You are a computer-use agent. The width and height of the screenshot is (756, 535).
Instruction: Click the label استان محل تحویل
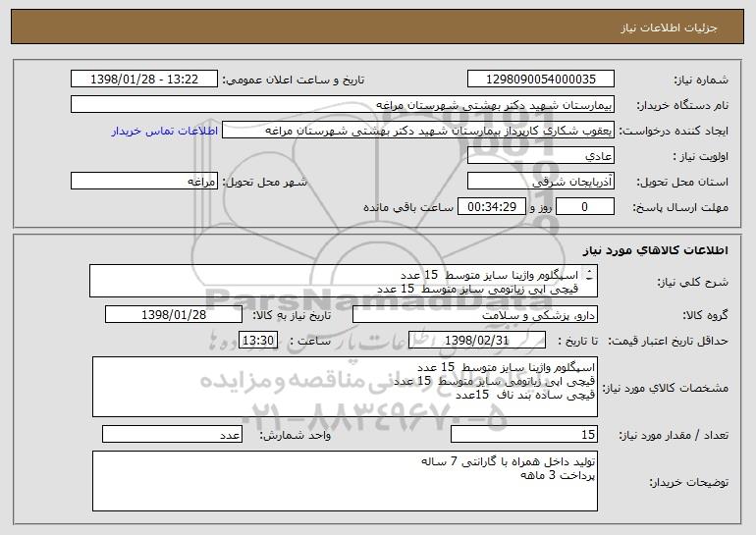click(682, 183)
